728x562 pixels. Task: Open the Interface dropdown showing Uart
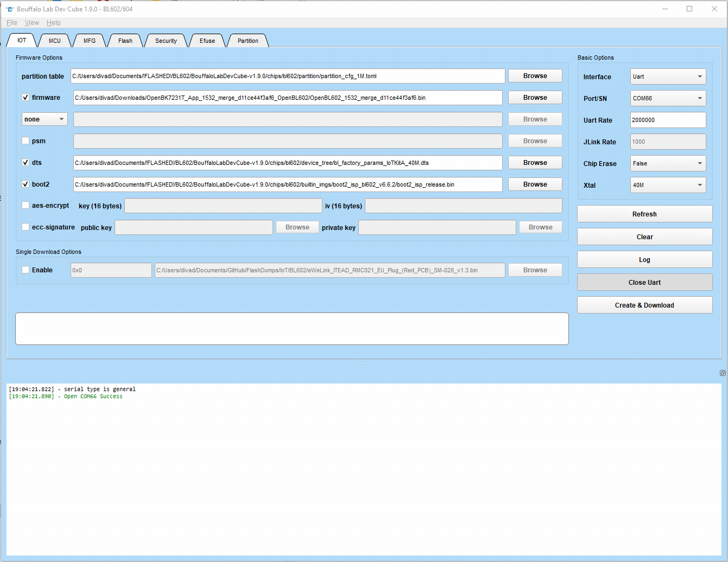click(668, 76)
